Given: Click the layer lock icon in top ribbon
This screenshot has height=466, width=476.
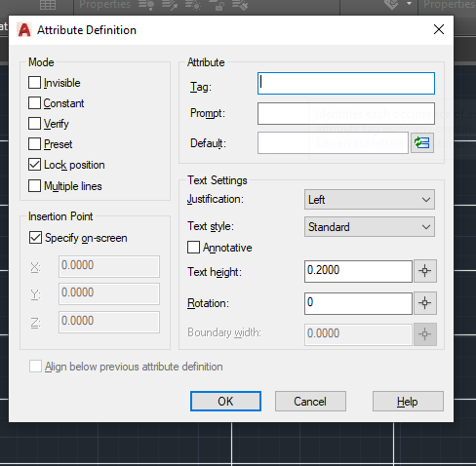Looking at the screenshot, I should [217, 5].
